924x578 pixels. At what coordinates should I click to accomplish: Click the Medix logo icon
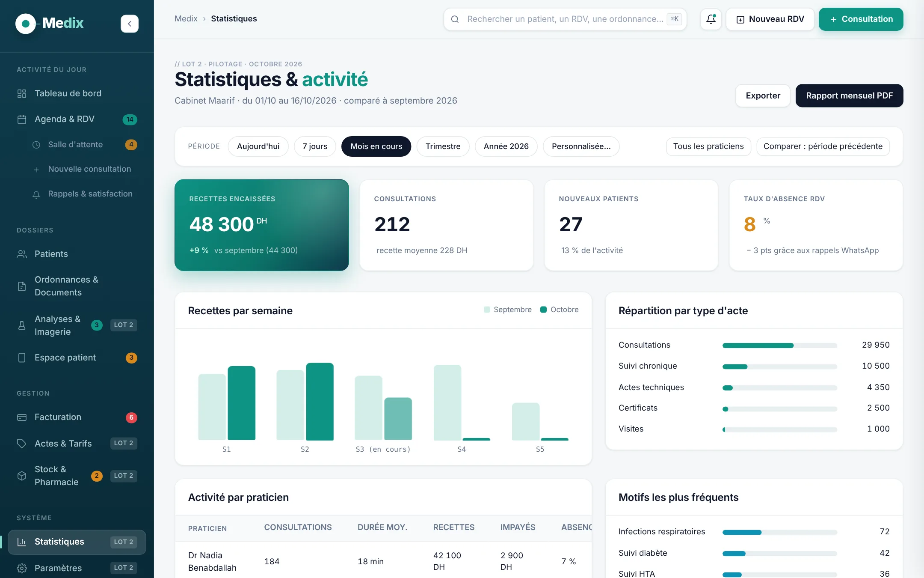[26, 24]
